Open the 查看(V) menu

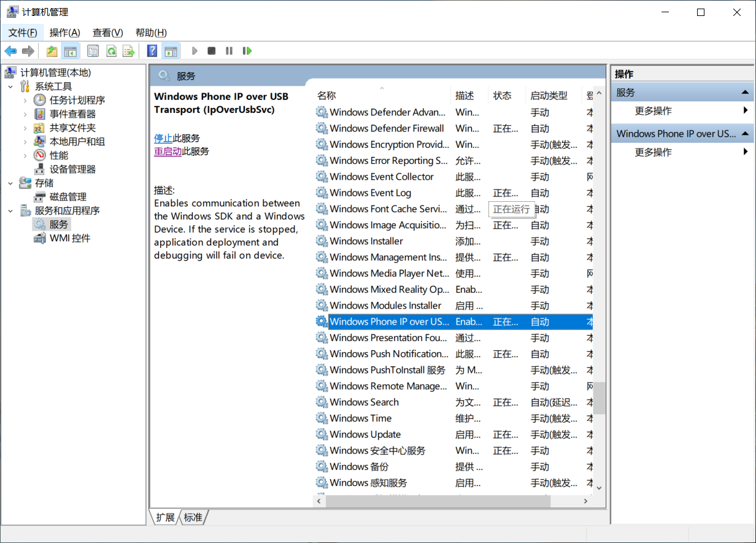click(107, 33)
